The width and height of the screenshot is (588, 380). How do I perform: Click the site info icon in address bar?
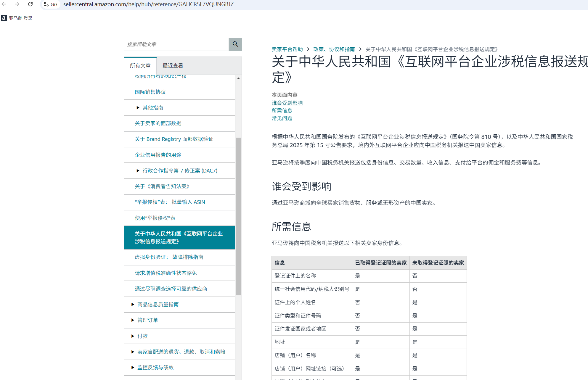click(x=46, y=4)
